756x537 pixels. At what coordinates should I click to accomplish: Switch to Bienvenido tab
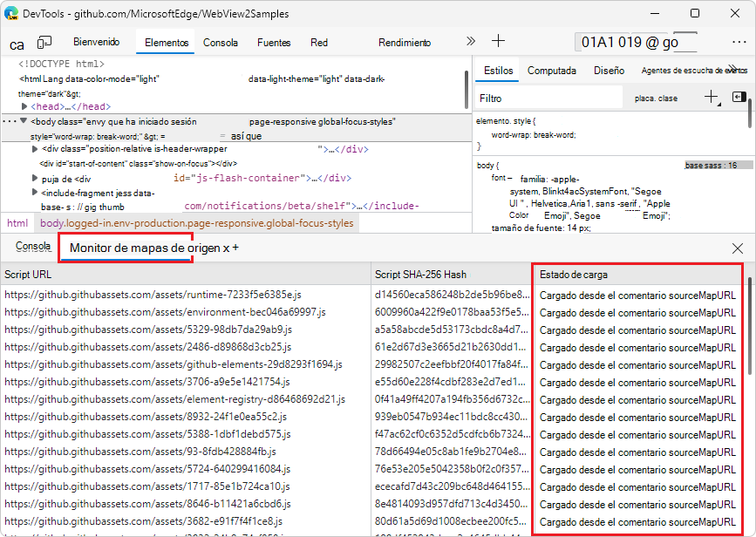click(x=97, y=42)
